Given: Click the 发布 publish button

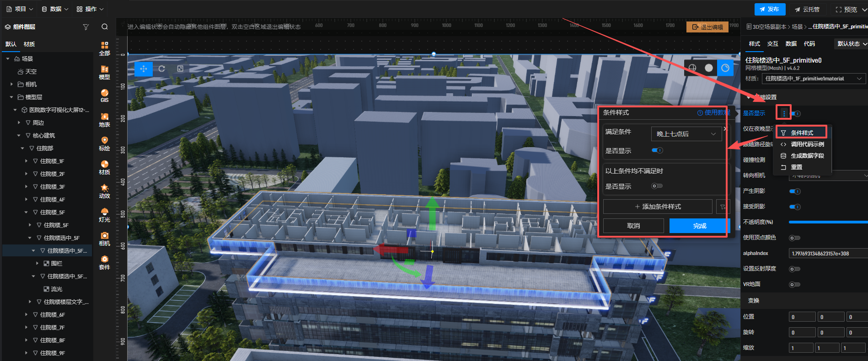Looking at the screenshot, I should click(x=769, y=9).
